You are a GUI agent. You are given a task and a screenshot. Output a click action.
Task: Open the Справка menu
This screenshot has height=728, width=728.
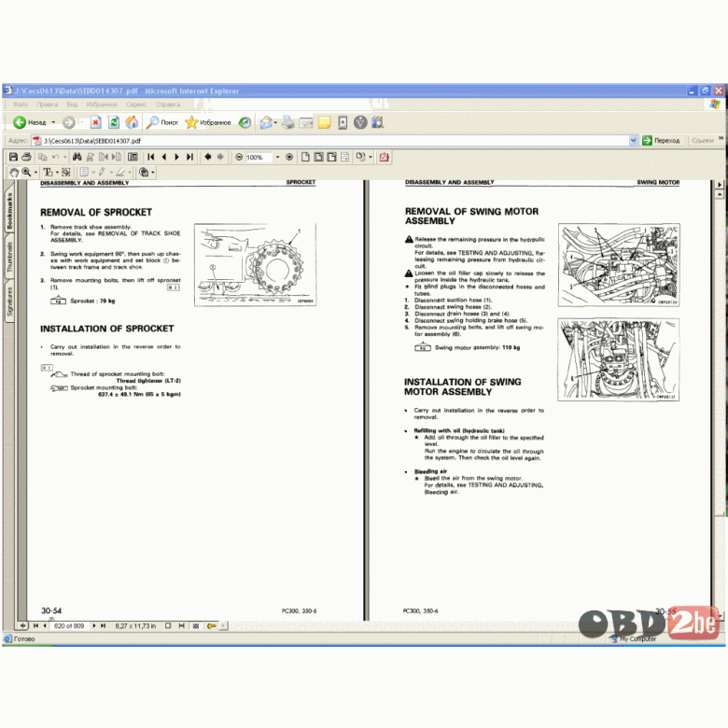[168, 104]
